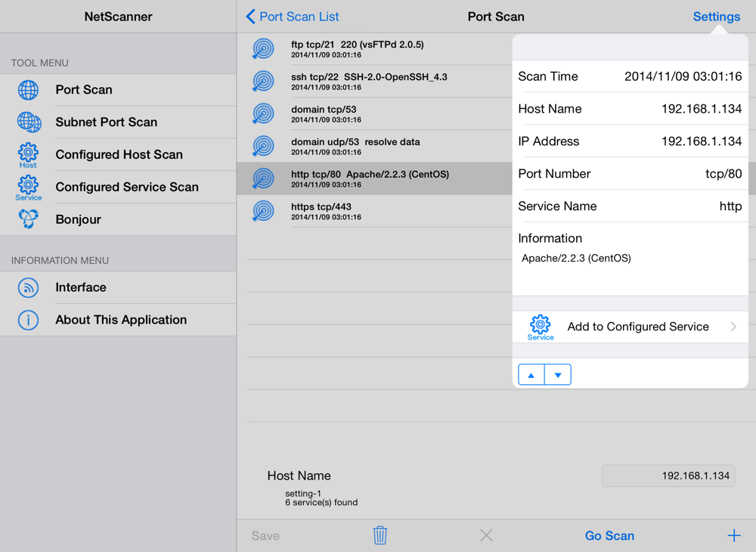Step to previous service with up arrow
756x552 pixels.
531,375
